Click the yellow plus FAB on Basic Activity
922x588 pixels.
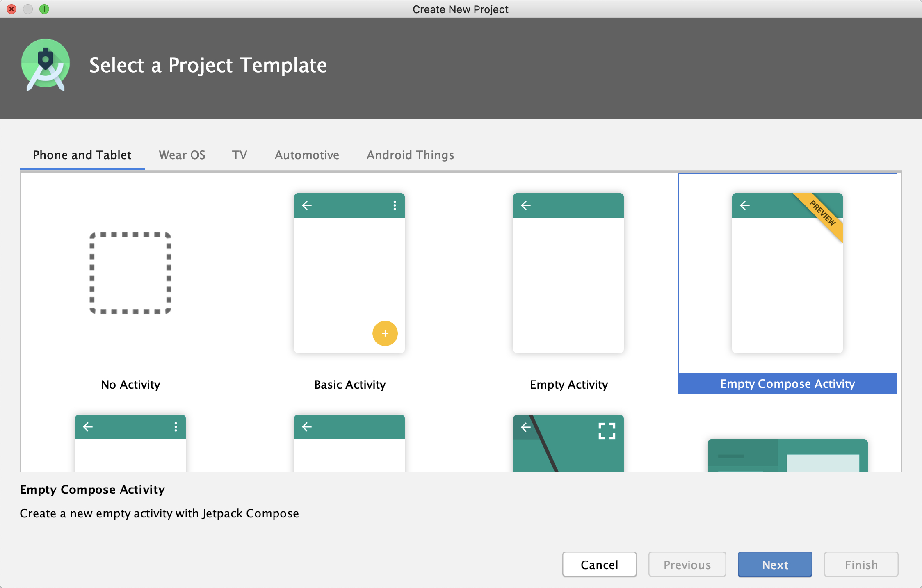(x=385, y=333)
